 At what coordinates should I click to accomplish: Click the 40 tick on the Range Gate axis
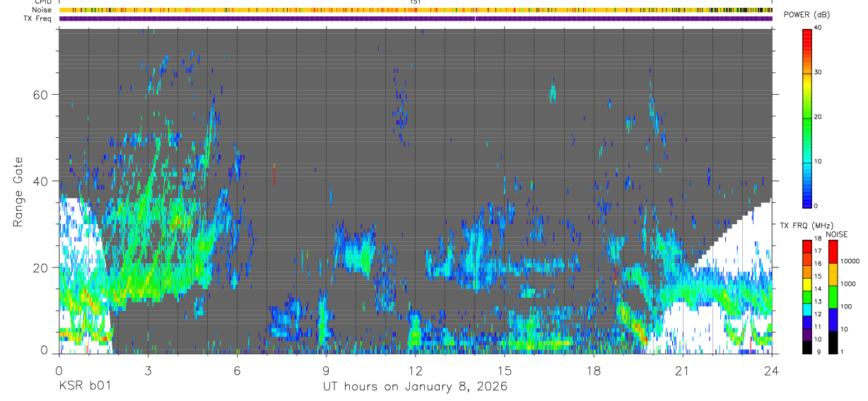(x=40, y=181)
